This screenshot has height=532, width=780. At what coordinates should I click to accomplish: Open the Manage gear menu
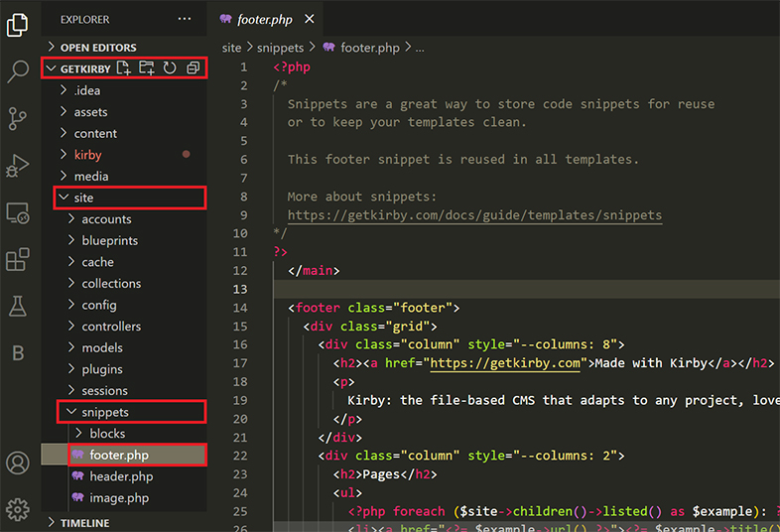click(x=18, y=509)
